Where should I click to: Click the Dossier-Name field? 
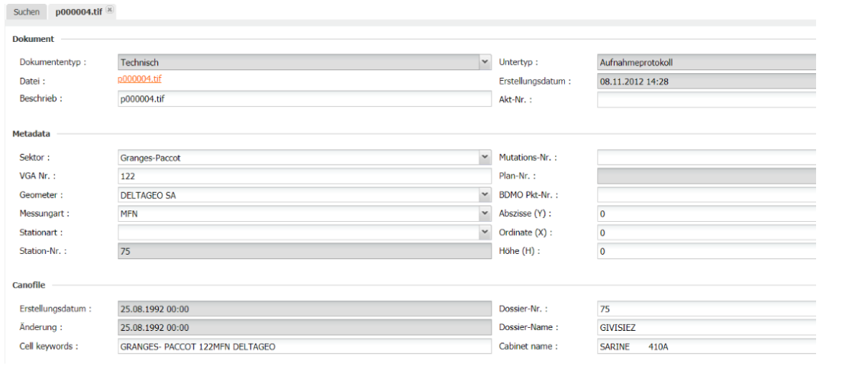pyautogui.click(x=706, y=328)
